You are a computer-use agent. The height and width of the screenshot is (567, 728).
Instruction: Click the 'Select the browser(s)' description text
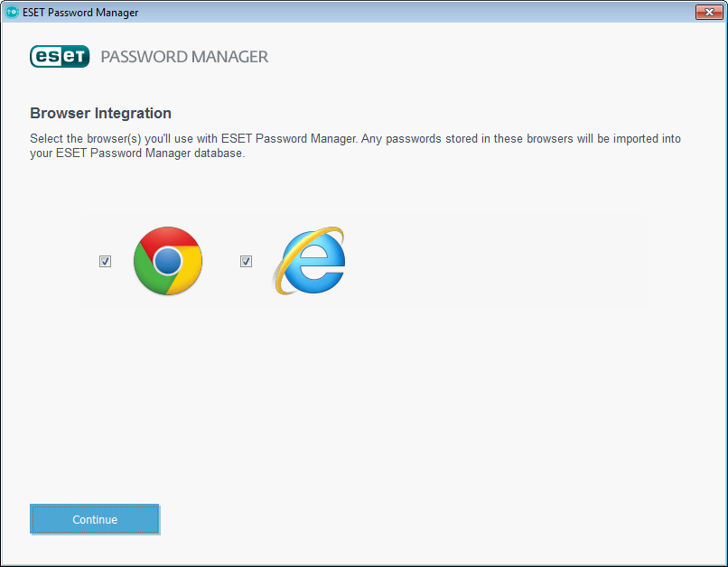tap(355, 145)
